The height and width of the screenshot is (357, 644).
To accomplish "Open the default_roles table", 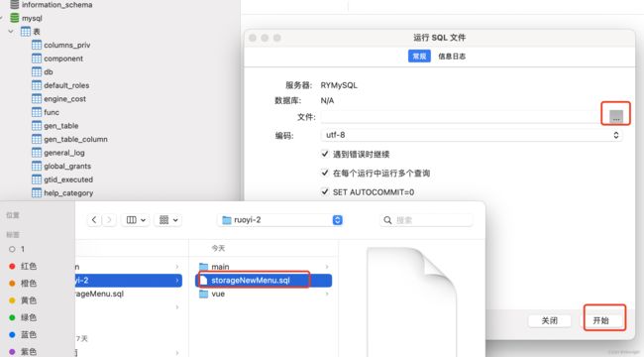I will pyautogui.click(x=66, y=85).
